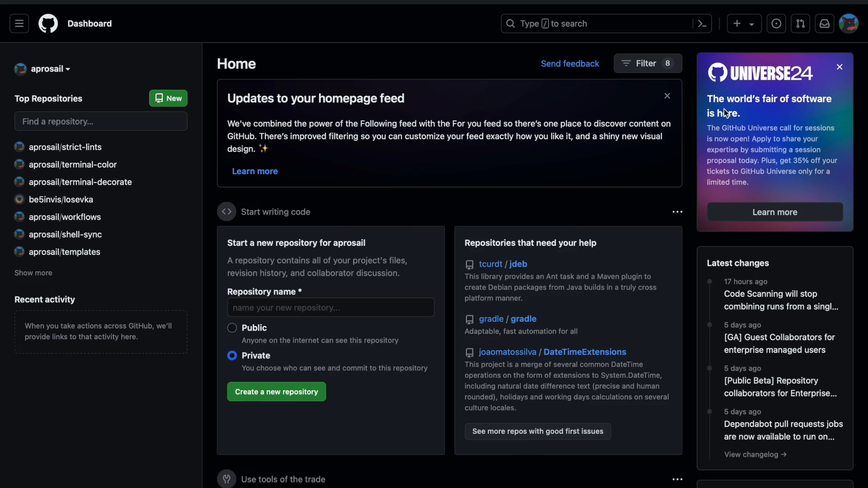The image size is (868, 488).
Task: Click the GitHub home/octocat icon
Action: [47, 23]
